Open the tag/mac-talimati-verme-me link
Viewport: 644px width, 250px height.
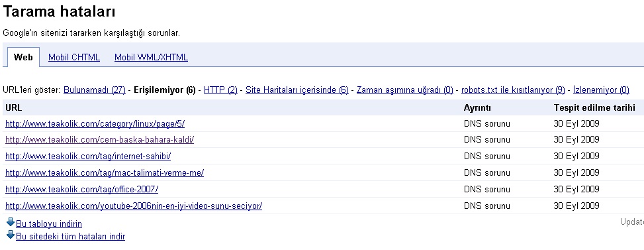(x=105, y=172)
